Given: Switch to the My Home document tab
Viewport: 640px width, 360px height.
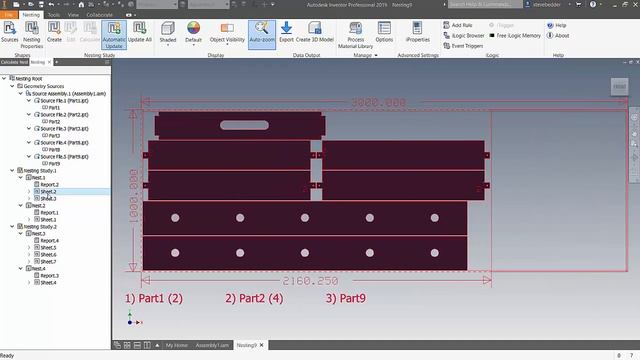Looking at the screenshot, I should pyautogui.click(x=176, y=345).
